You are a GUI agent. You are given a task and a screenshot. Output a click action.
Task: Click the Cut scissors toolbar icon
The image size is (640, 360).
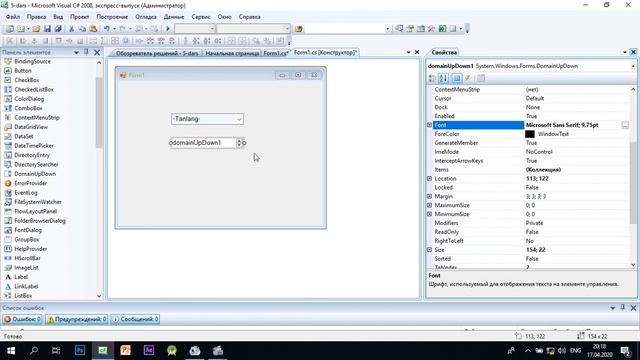(71, 29)
